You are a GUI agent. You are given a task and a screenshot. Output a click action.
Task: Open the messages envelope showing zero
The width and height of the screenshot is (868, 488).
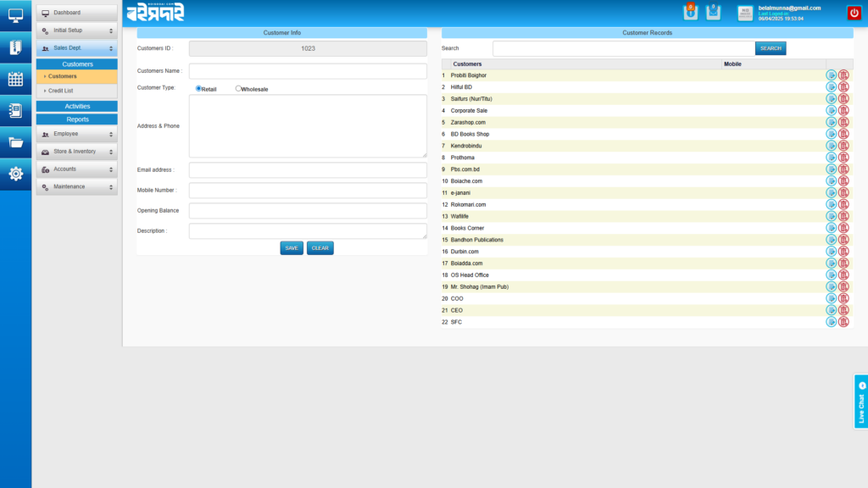[x=713, y=13]
